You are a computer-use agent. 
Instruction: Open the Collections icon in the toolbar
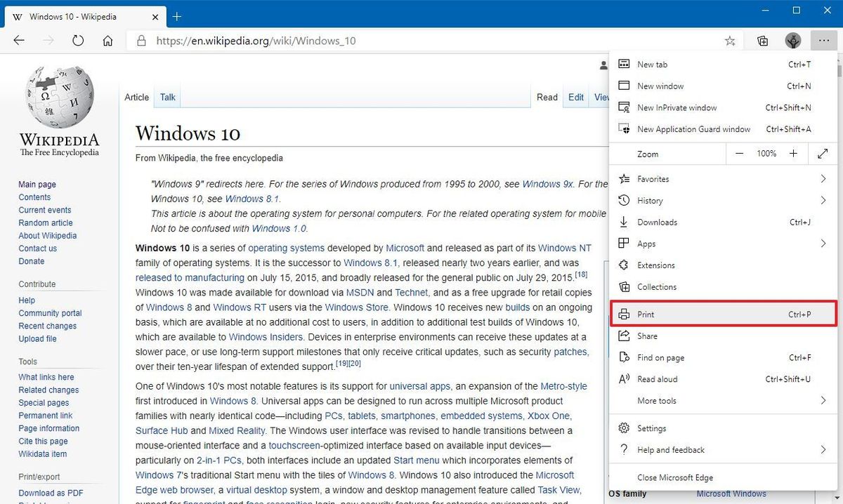762,41
